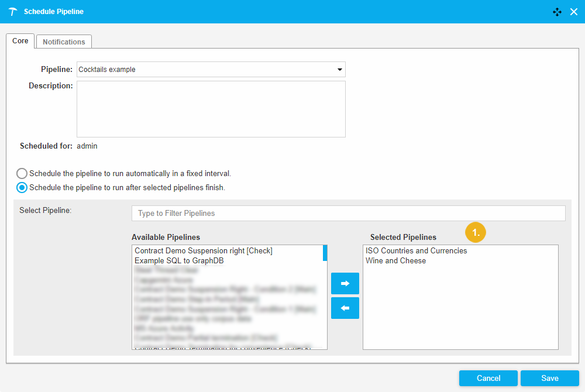The height and width of the screenshot is (392, 585).
Task: Select Contract Demo Suspension right [Check]
Action: [204, 251]
